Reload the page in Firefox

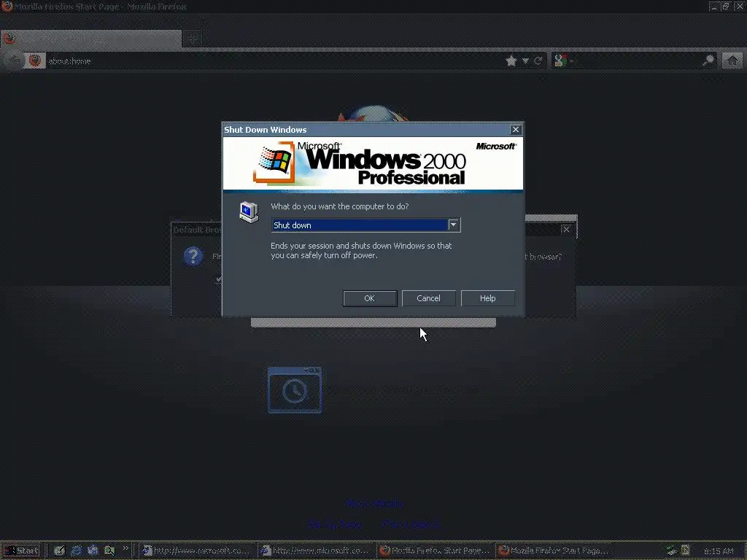(538, 61)
